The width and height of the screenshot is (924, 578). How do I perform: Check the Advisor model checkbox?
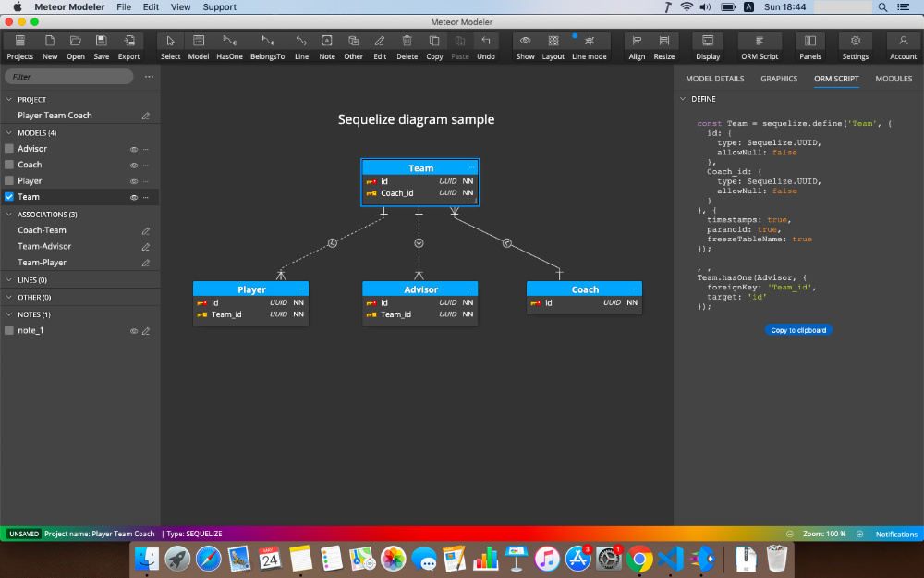(9, 149)
